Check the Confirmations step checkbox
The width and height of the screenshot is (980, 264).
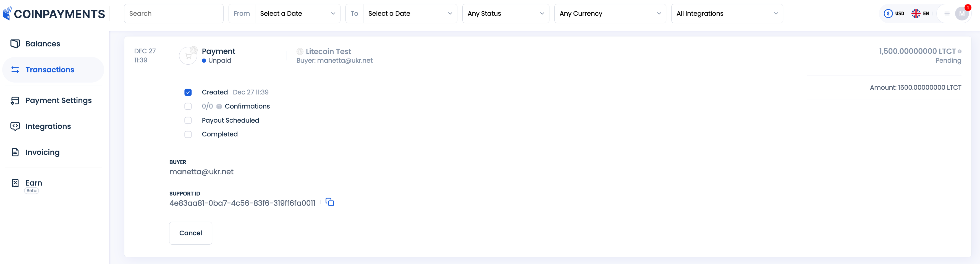point(188,106)
